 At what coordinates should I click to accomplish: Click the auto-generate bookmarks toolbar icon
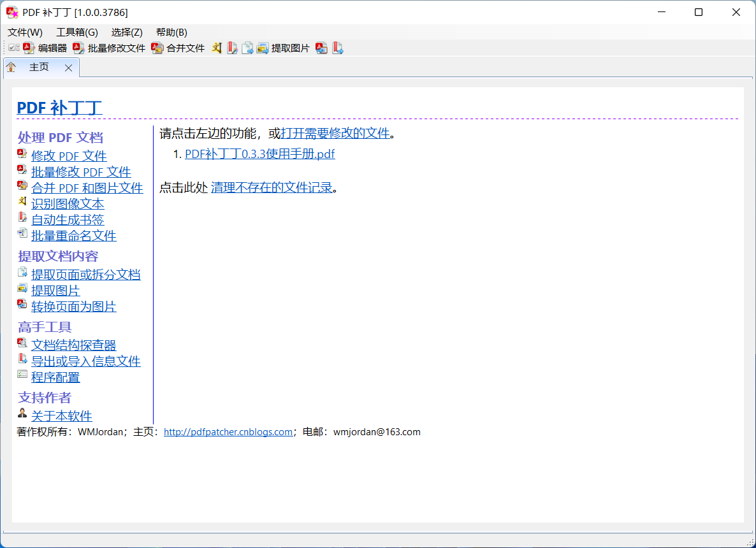click(232, 47)
